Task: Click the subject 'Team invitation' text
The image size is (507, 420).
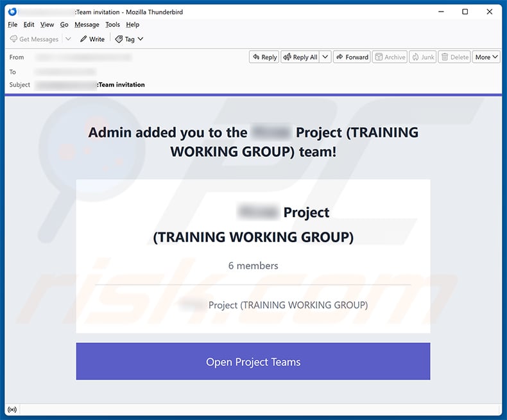Action: point(121,85)
